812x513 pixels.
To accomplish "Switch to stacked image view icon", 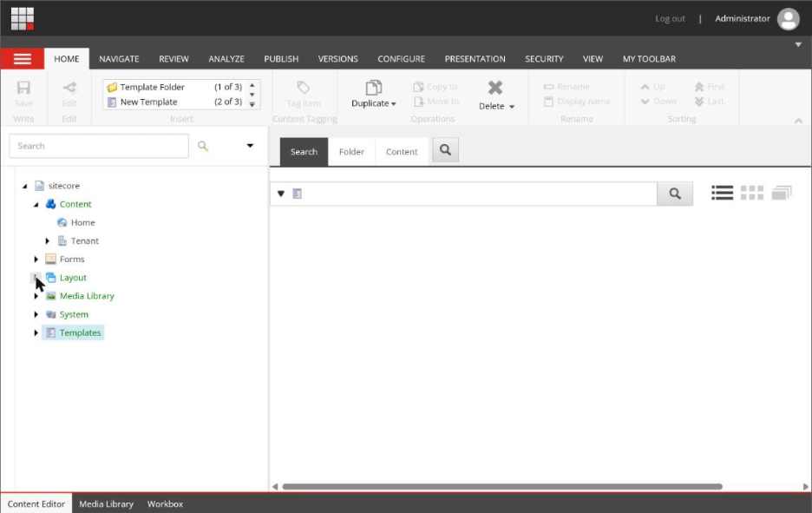I will 782,193.
